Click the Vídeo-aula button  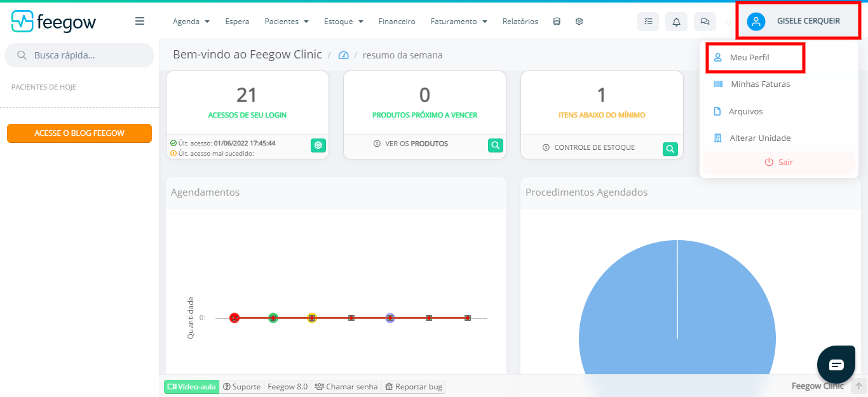click(x=191, y=386)
